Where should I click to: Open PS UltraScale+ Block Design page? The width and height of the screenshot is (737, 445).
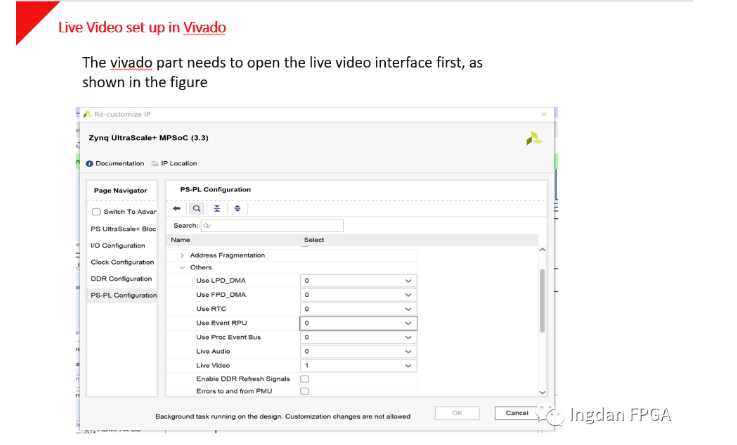point(123,229)
